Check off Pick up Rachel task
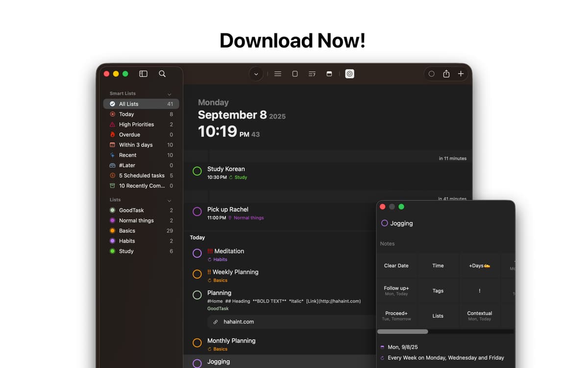 [x=197, y=211]
